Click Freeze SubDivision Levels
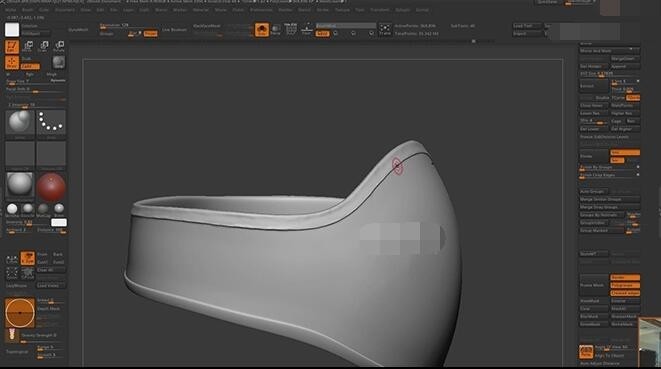Image resolution: width=661 pixels, height=369 pixels. 609,137
